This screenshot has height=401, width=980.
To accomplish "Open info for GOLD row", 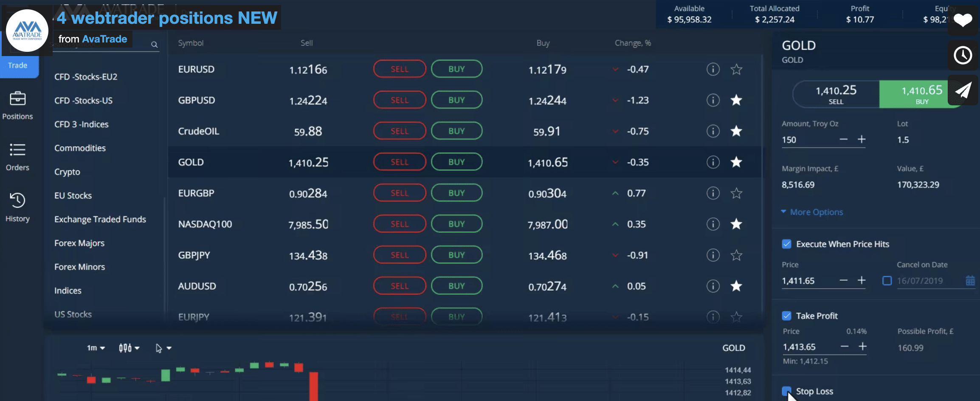I will coord(713,162).
